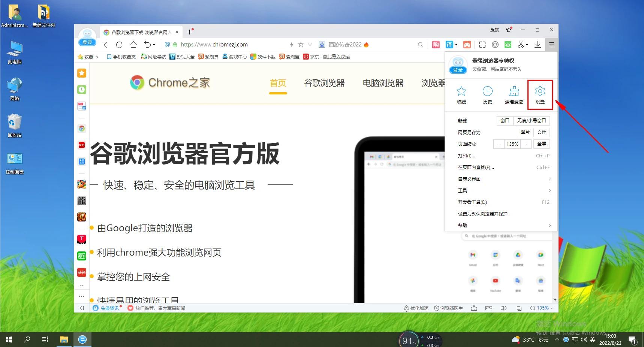Image resolution: width=644 pixels, height=347 pixels.
Task: Open the game controller icon in toolbar
Action: click(x=467, y=45)
